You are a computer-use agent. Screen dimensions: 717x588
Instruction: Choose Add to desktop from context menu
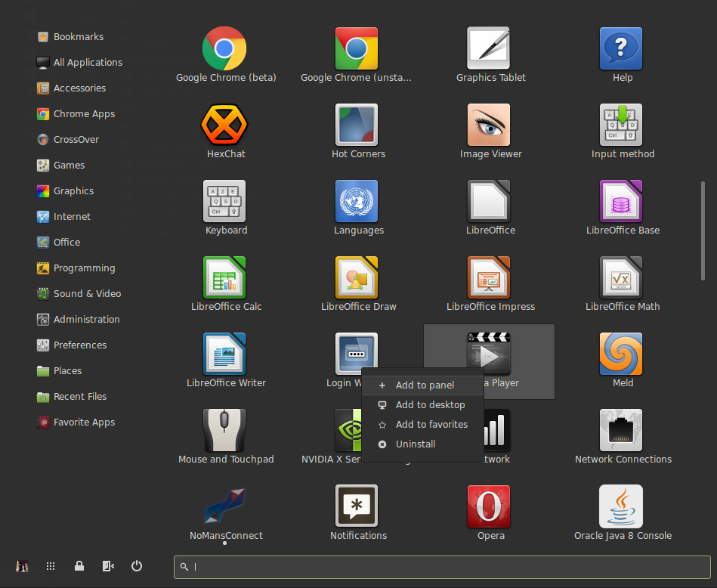[422, 405]
